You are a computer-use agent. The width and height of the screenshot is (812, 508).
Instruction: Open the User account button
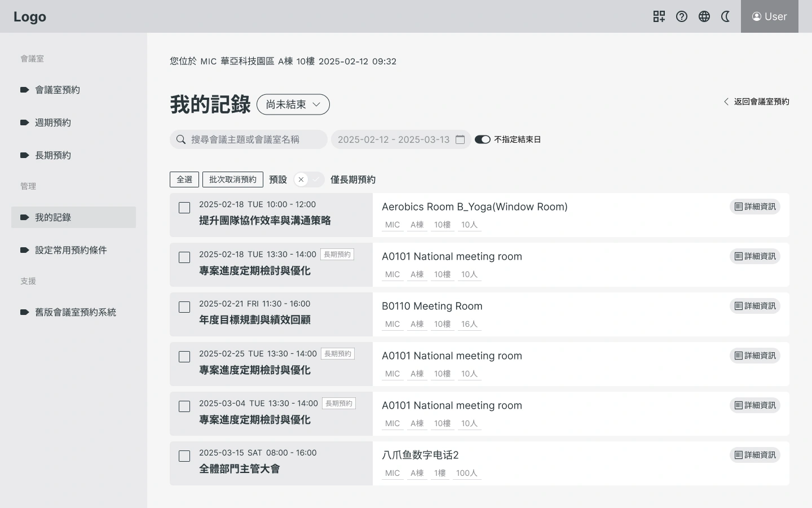(x=769, y=16)
